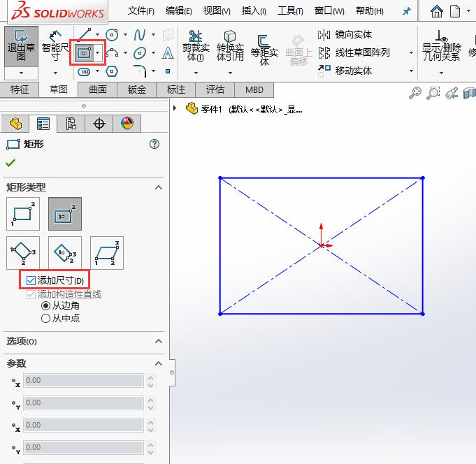The height and width of the screenshot is (464, 476).
Task: Collapse the Options (选项) section
Action: [x=159, y=341]
